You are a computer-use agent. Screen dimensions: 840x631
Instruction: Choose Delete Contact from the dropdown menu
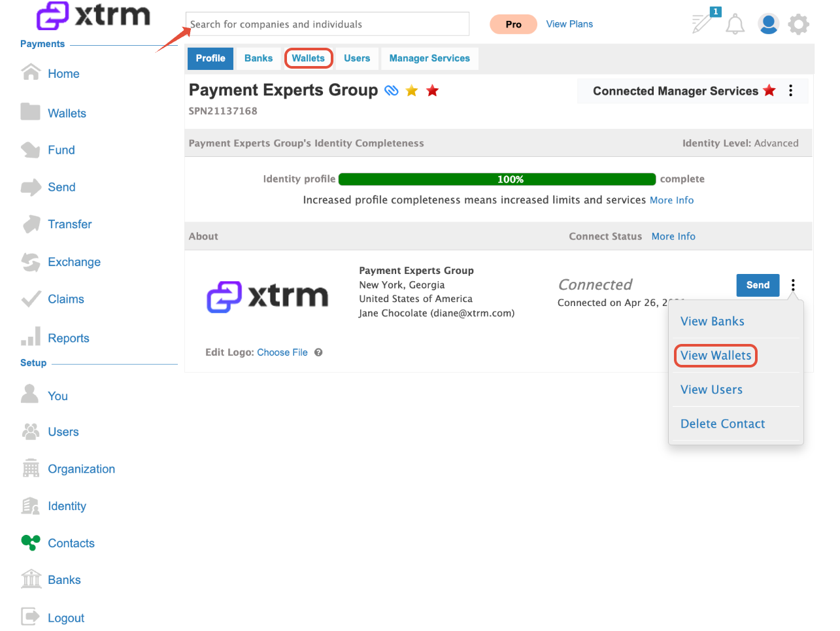(722, 424)
